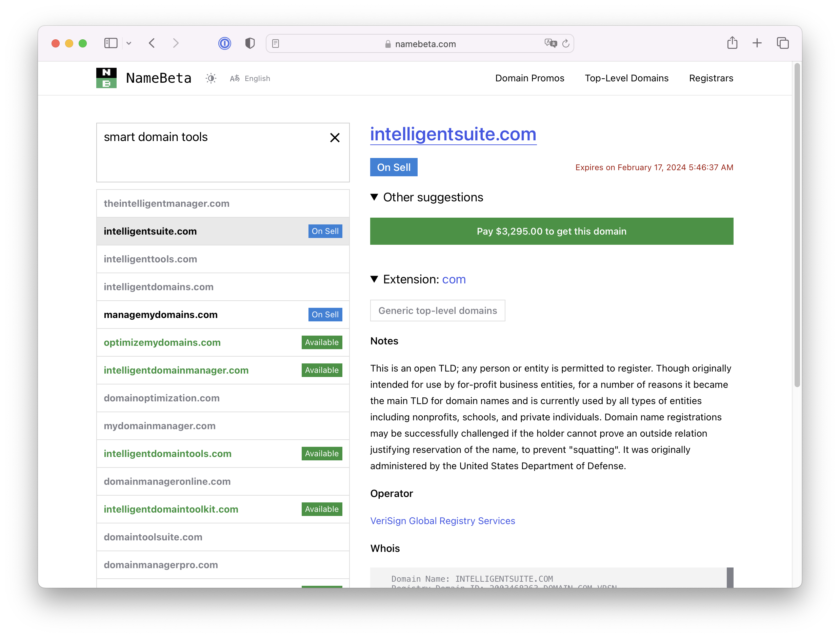This screenshot has width=840, height=638.
Task: Click the blue On Sell badge under heading
Action: (394, 167)
